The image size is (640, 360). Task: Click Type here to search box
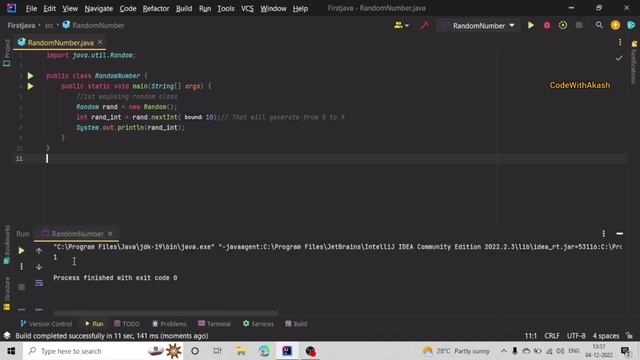click(102, 351)
